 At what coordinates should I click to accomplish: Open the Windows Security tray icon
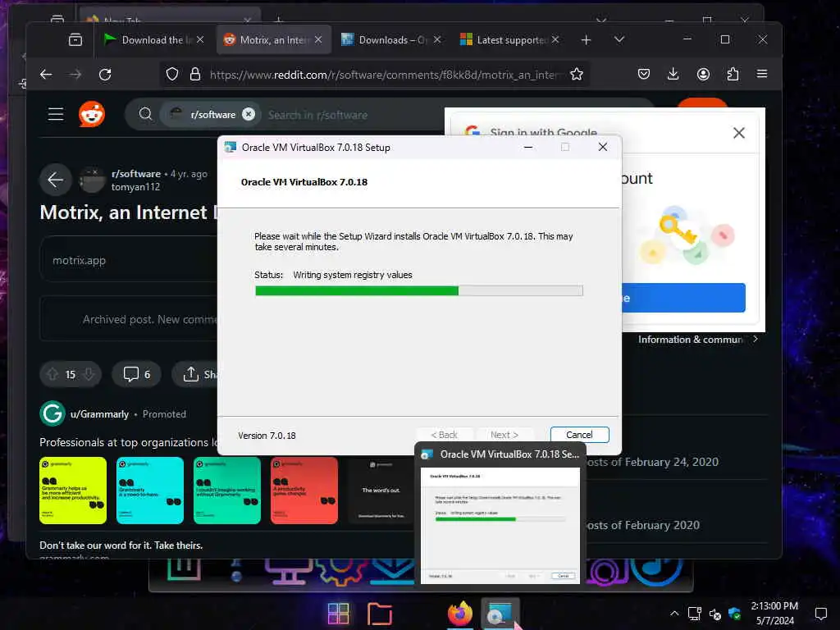(x=734, y=614)
